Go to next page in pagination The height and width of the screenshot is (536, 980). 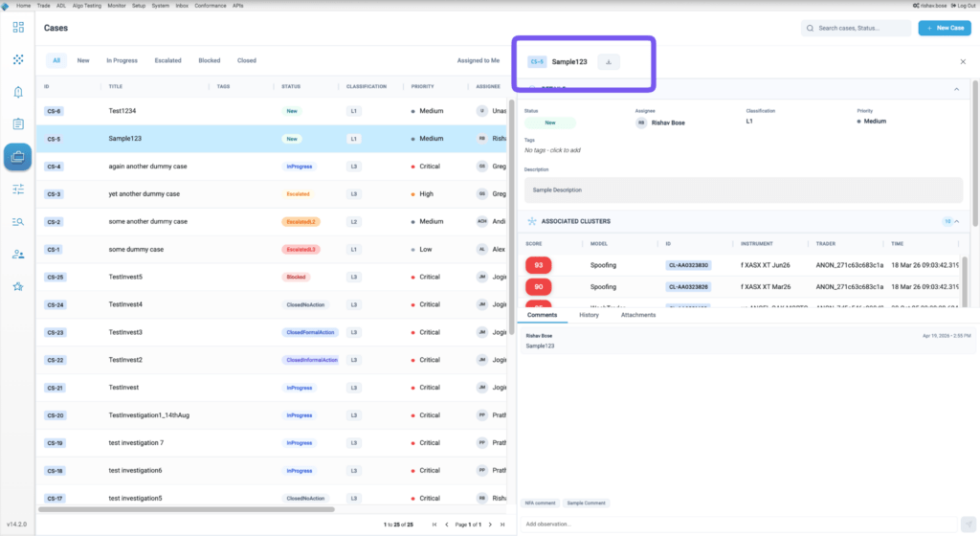pyautogui.click(x=490, y=525)
